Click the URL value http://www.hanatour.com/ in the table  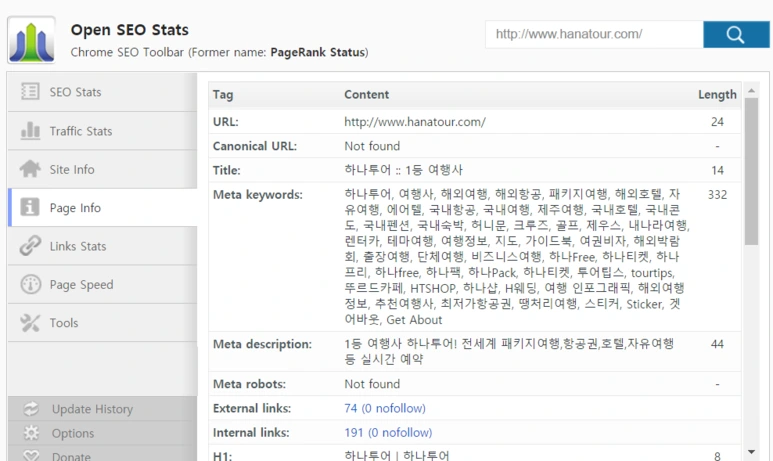pyautogui.click(x=415, y=122)
